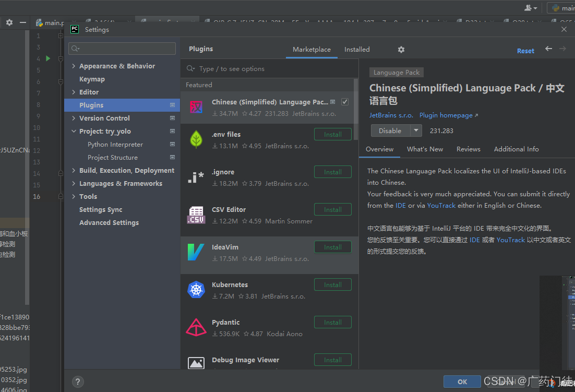Click the Disable plugin button
575x392 pixels.
click(390, 130)
